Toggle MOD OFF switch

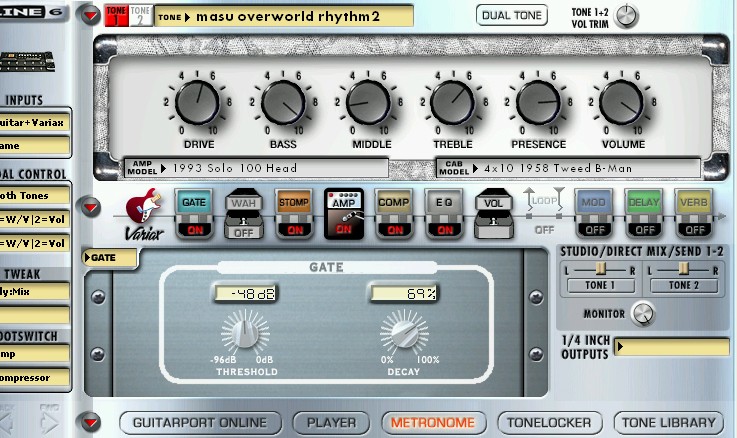click(595, 230)
